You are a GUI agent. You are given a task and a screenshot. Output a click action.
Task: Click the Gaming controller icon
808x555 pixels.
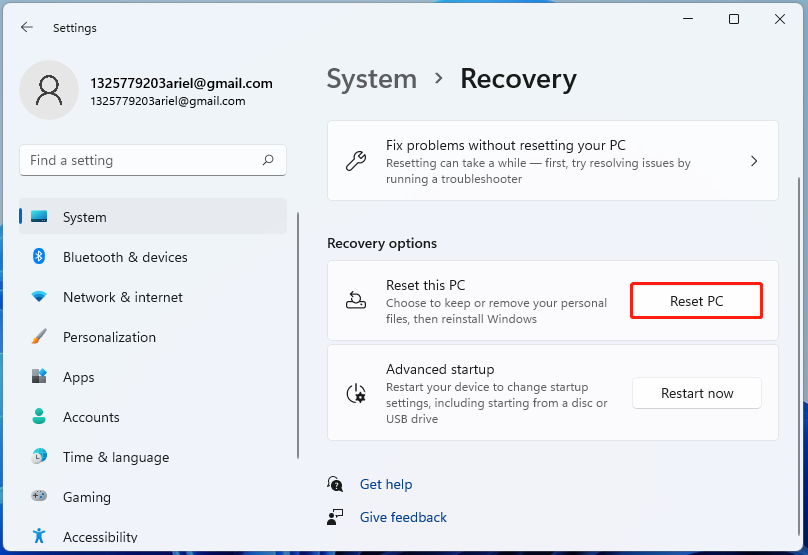(39, 496)
